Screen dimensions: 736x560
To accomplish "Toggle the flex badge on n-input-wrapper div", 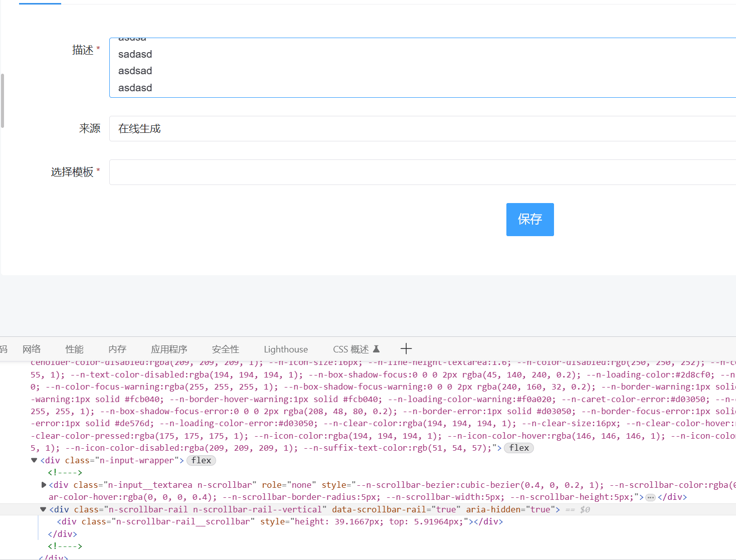I will click(x=201, y=460).
